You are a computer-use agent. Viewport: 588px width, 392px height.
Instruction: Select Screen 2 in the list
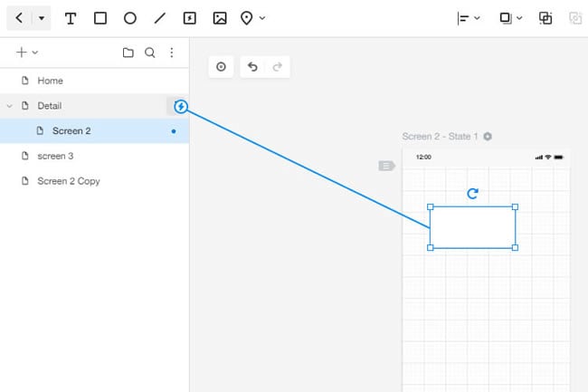(x=94, y=131)
